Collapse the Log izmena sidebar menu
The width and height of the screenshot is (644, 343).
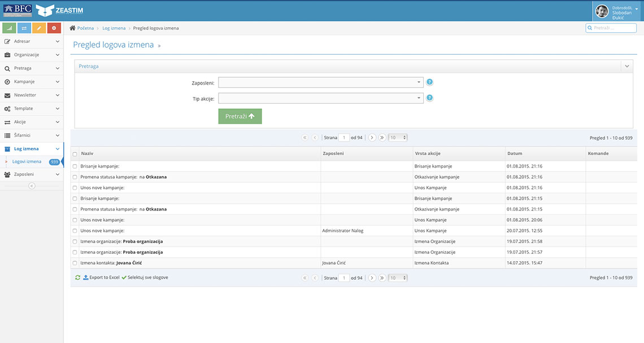point(32,148)
